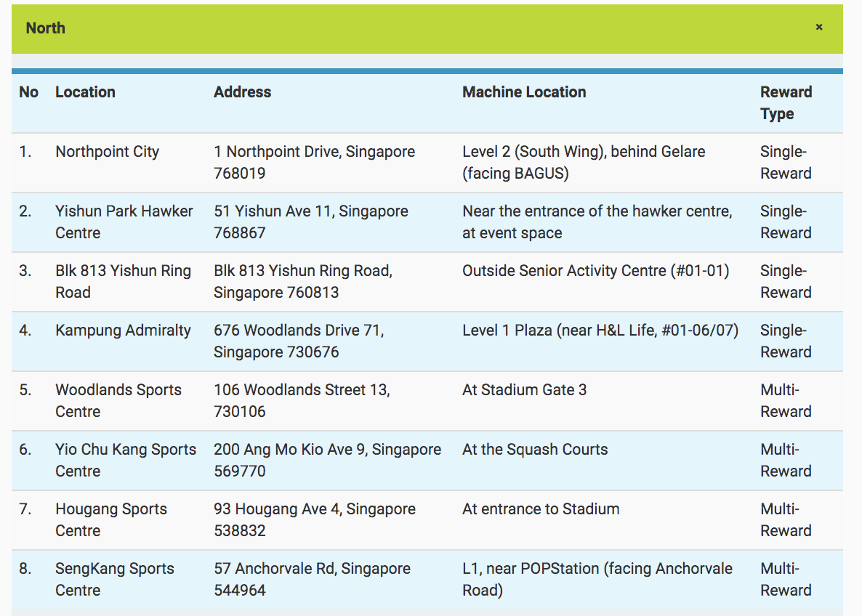Image resolution: width=862 pixels, height=616 pixels.
Task: Click At Stadium Gate 3
Action: tap(525, 390)
